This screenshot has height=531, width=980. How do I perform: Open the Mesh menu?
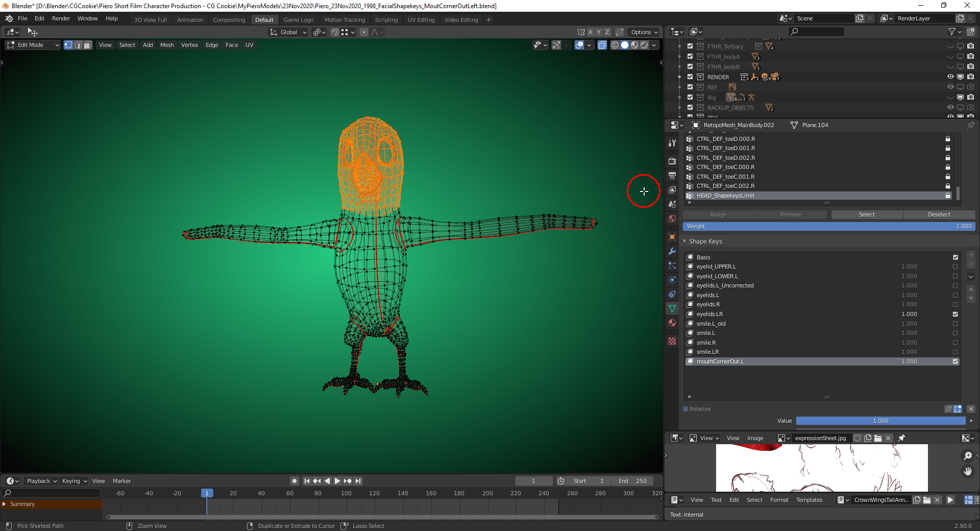click(167, 45)
